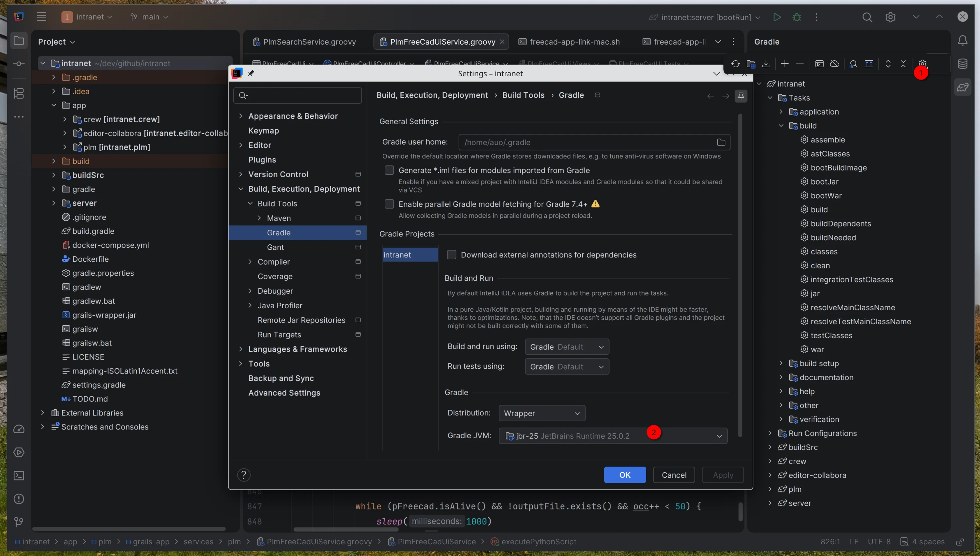Click Build Tools breadcrumb link
Viewport: 980px width, 556px height.
tap(523, 95)
